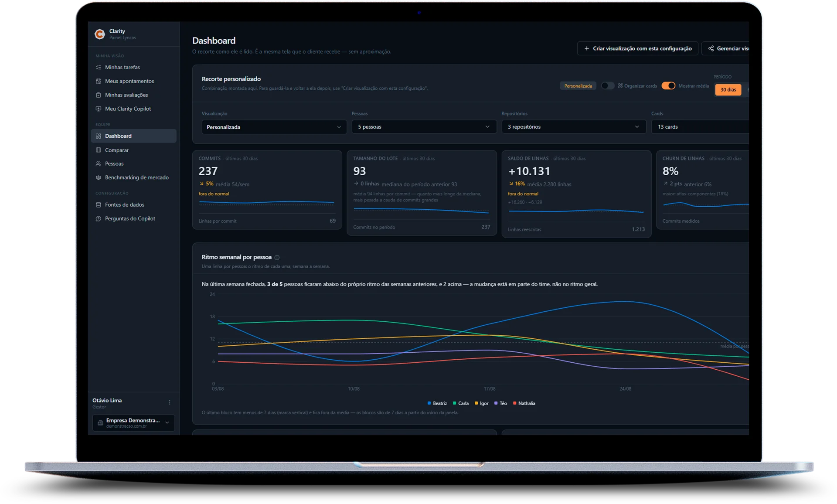
Task: Click the building icon in company selector
Action: 100,423
